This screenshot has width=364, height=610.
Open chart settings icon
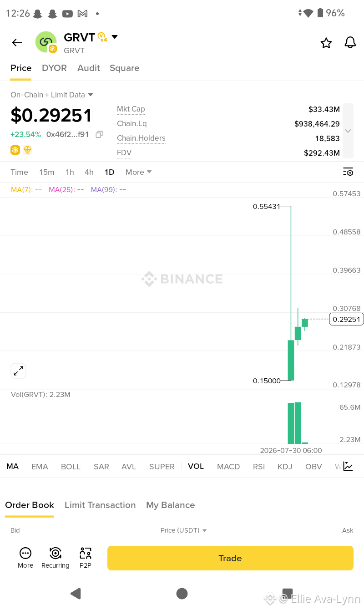point(348,172)
